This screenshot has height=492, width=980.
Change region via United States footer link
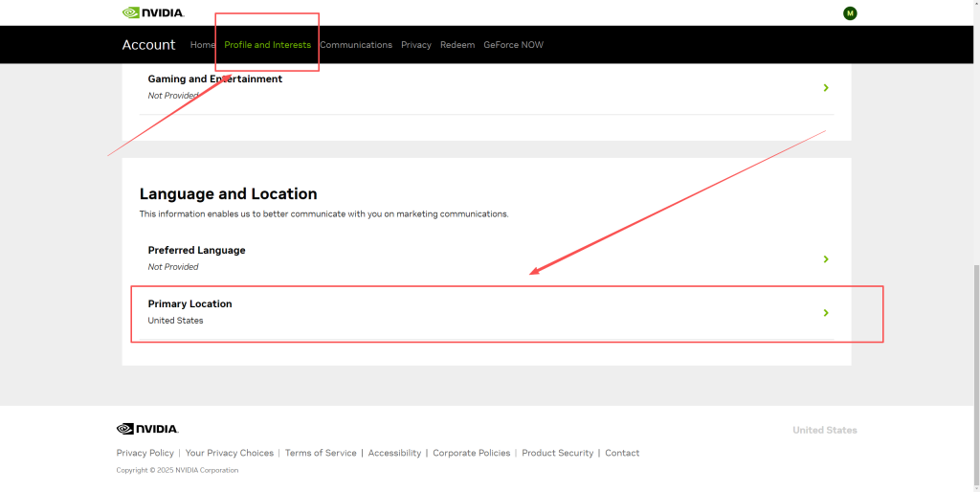pyautogui.click(x=824, y=430)
